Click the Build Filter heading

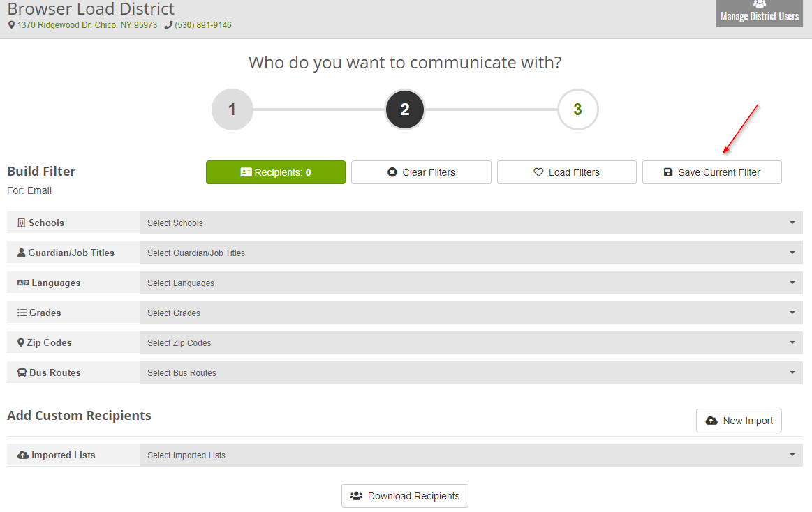41,172
